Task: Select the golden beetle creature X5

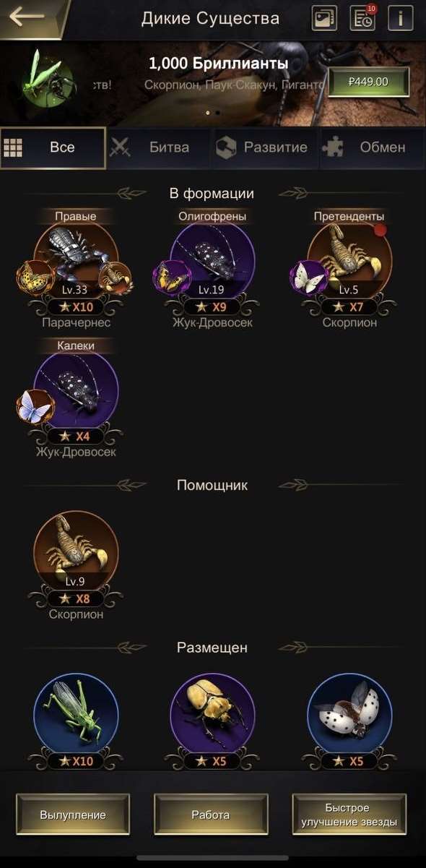Action: click(212, 716)
